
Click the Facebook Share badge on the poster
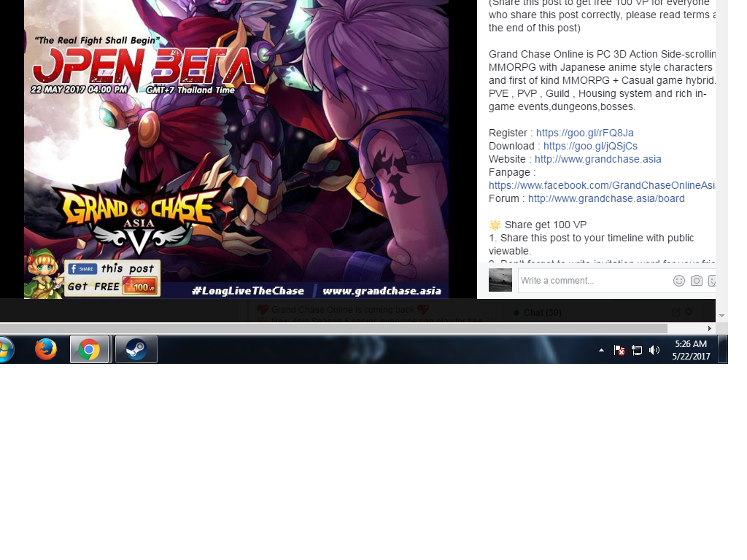82,268
